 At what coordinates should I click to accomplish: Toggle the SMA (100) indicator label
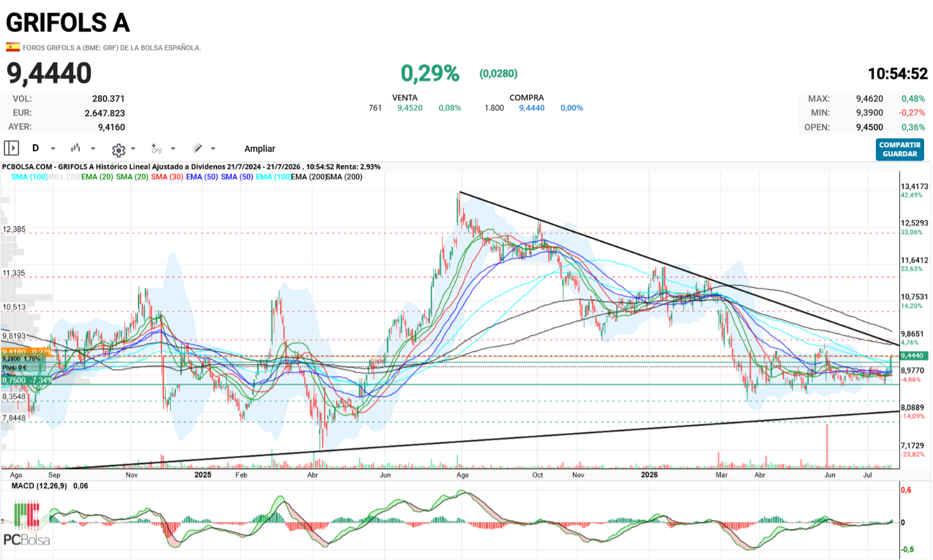(29, 177)
